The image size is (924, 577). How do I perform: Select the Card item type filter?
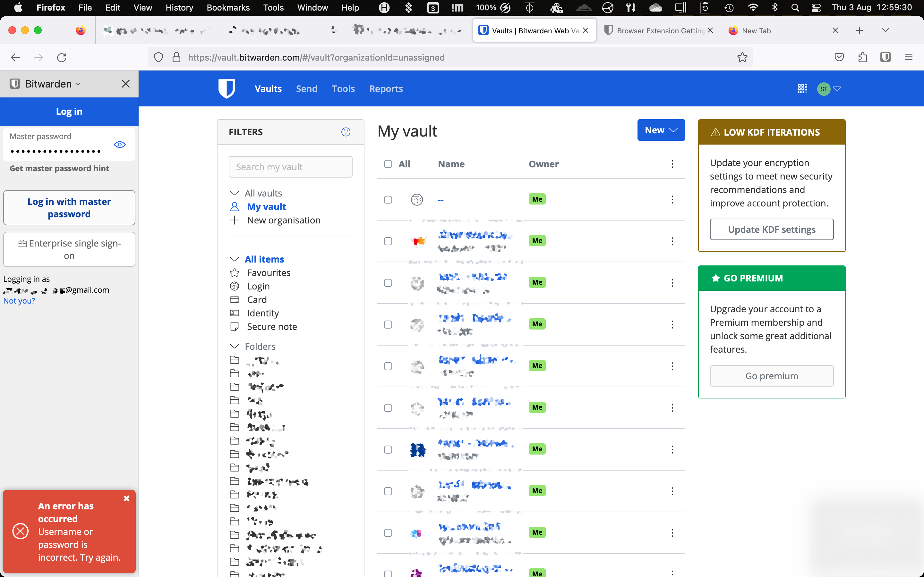(257, 300)
